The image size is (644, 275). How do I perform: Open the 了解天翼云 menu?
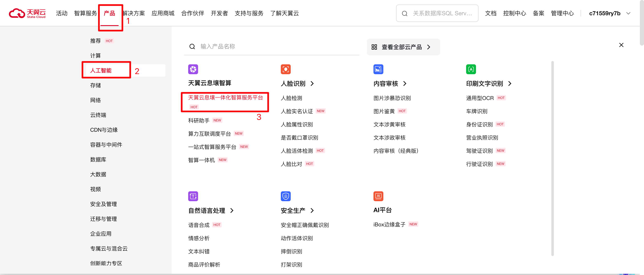(x=285, y=13)
